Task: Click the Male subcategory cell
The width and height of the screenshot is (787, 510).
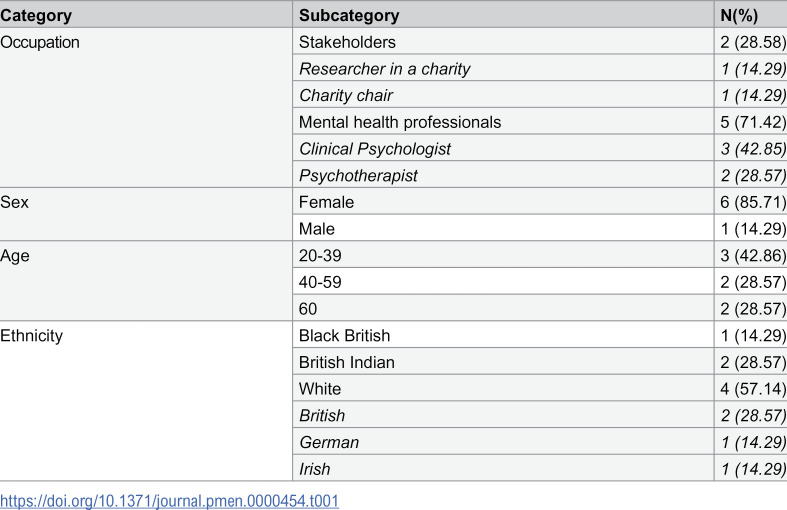Action: click(503, 228)
